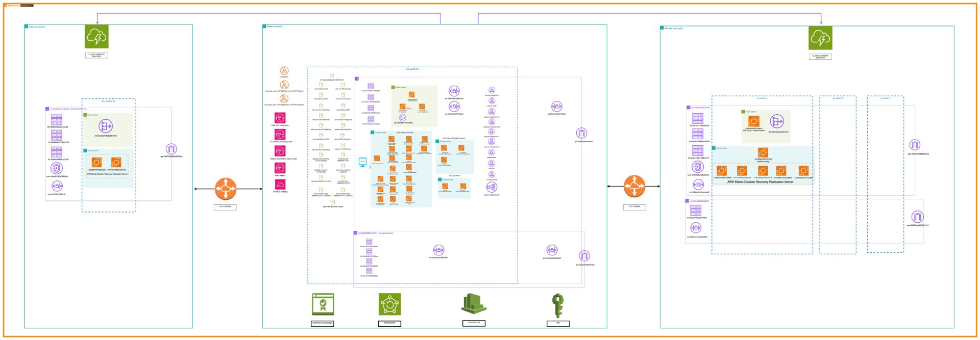Select the me-central-1a availability zone label
Screen dimensions: 980x340
tap(108, 101)
